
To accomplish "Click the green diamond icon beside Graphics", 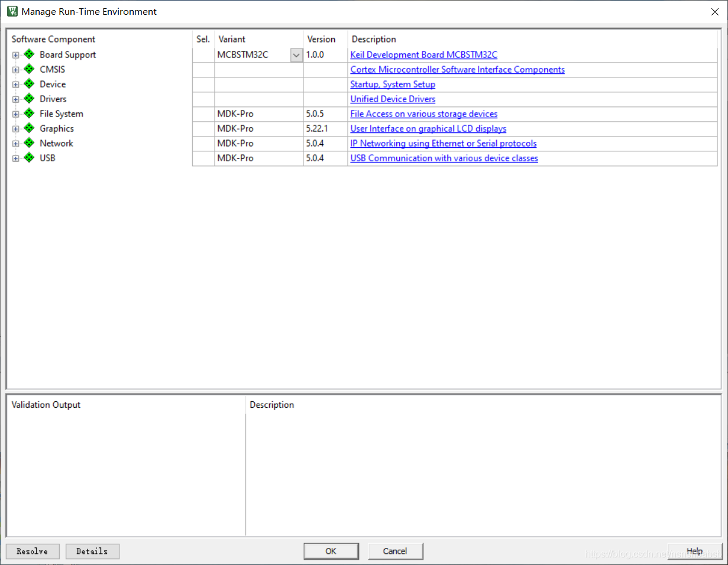I will tap(30, 128).
